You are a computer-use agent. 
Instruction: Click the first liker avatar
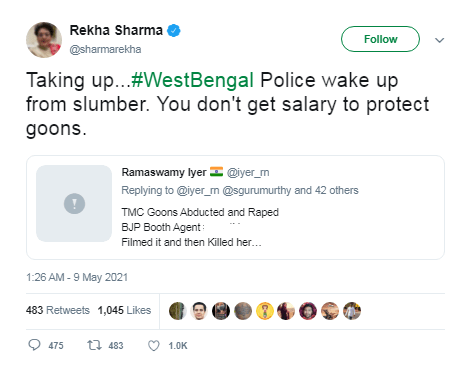(177, 311)
